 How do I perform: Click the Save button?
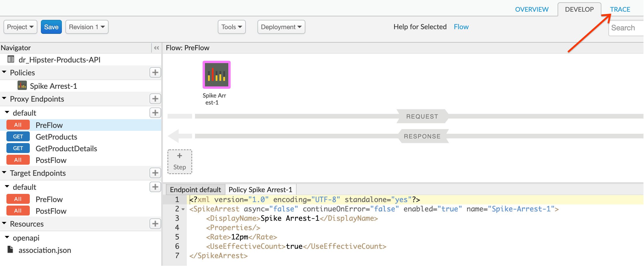[x=51, y=27]
